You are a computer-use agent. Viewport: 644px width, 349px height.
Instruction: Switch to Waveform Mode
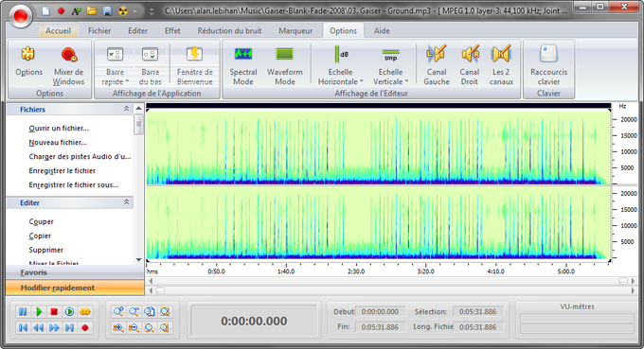pyautogui.click(x=285, y=65)
